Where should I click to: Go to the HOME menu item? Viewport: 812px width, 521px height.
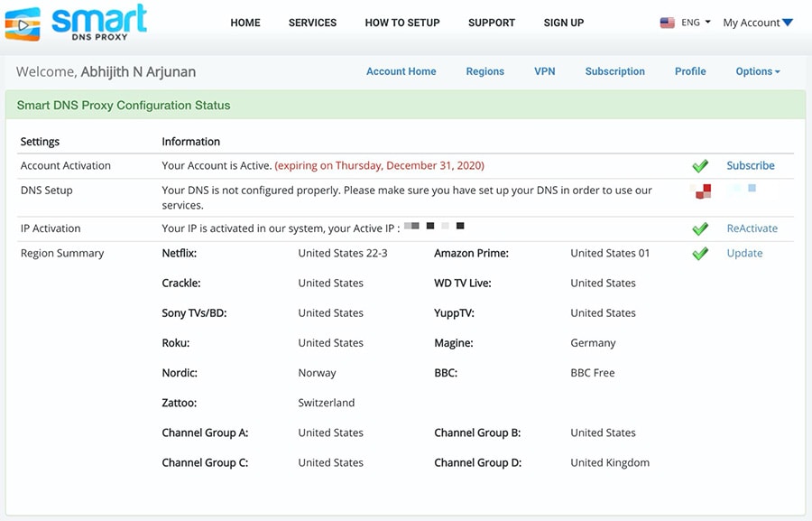click(x=245, y=23)
